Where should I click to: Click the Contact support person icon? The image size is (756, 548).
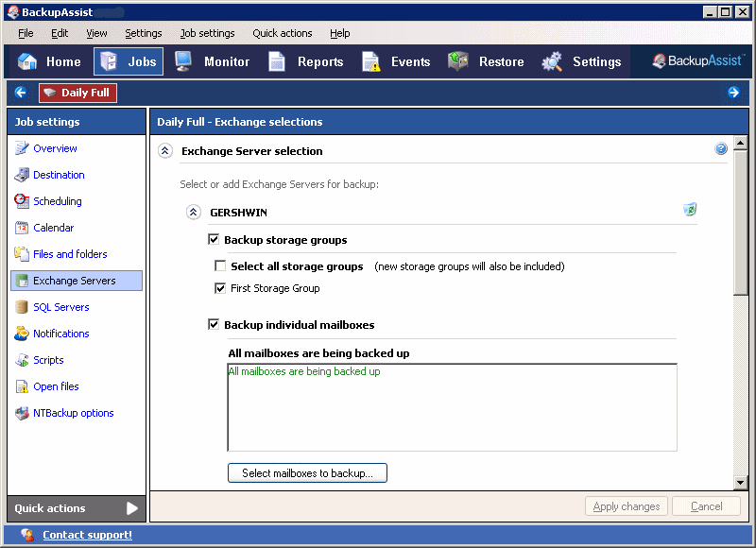(27, 535)
